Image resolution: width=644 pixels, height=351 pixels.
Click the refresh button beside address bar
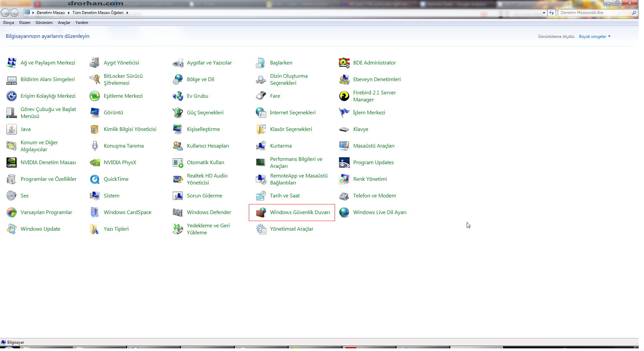point(552,13)
